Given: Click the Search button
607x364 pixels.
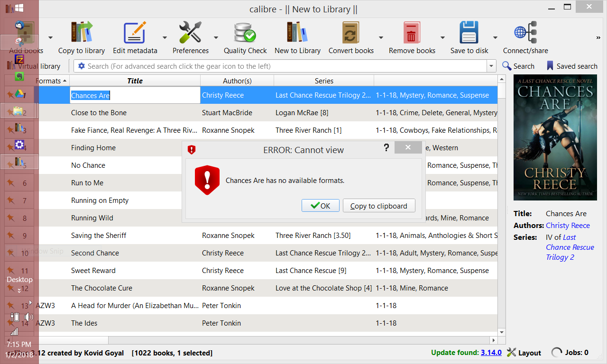Looking at the screenshot, I should tap(518, 66).
